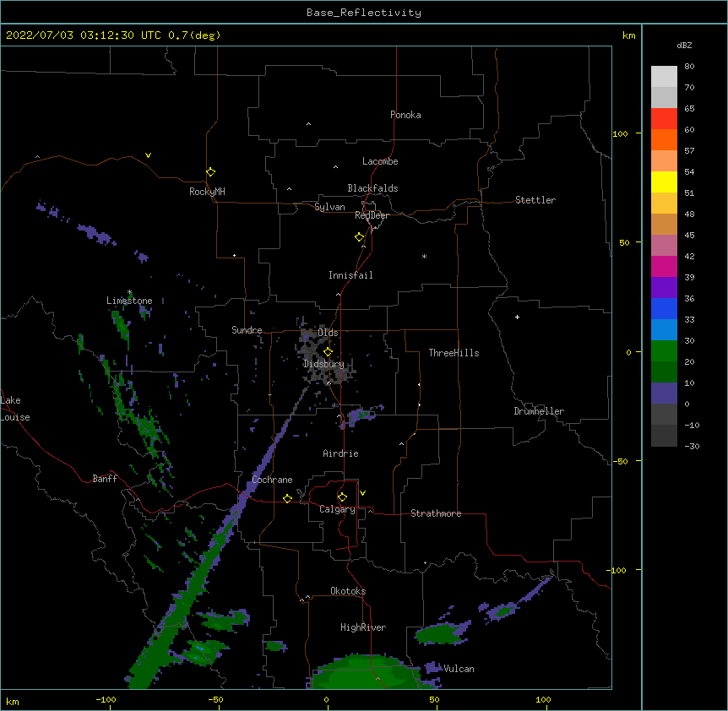Click the white asterisk east of Innisfail
The width and height of the screenshot is (728, 711).
tap(424, 256)
